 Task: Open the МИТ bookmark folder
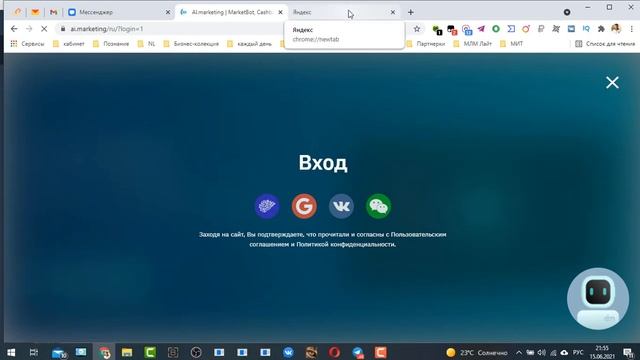point(511,44)
